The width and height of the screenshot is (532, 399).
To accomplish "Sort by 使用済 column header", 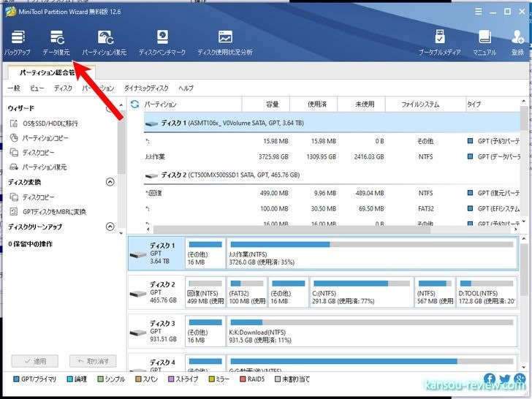I will [x=313, y=104].
